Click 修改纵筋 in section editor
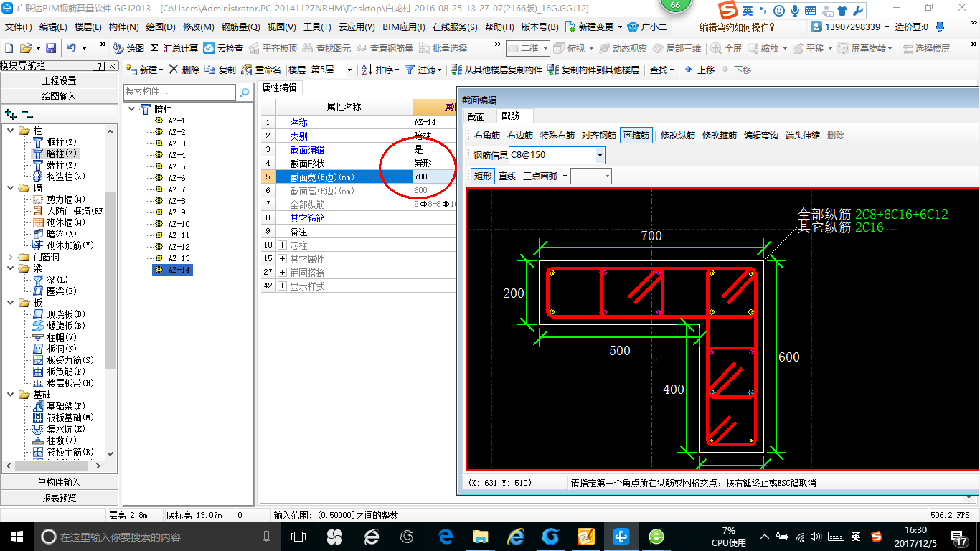This screenshot has height=551, width=980. click(x=678, y=135)
